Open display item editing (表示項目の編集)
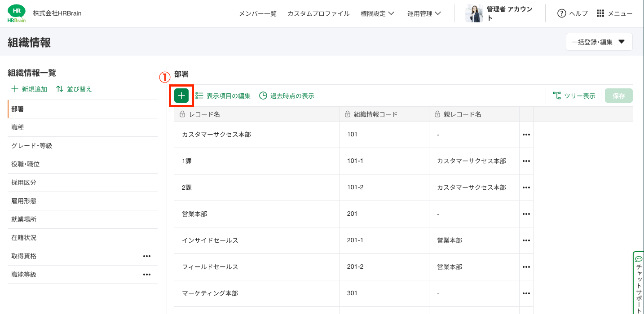The width and height of the screenshot is (644, 314). point(223,96)
